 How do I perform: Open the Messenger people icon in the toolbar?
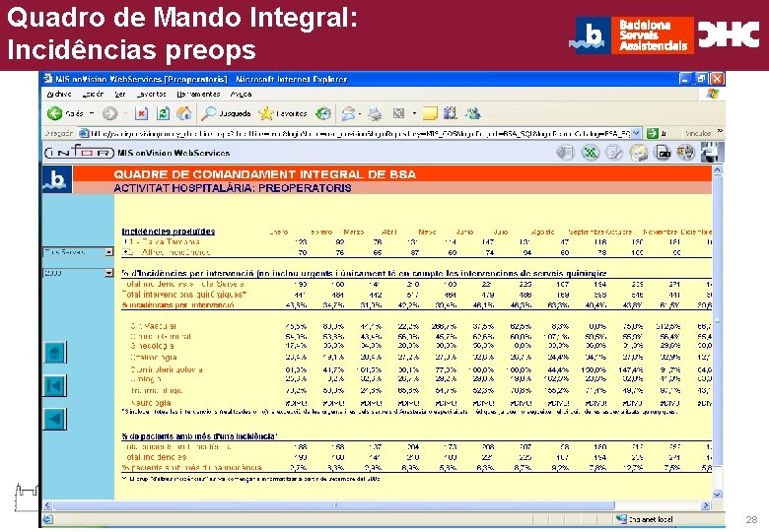pyautogui.click(x=473, y=113)
